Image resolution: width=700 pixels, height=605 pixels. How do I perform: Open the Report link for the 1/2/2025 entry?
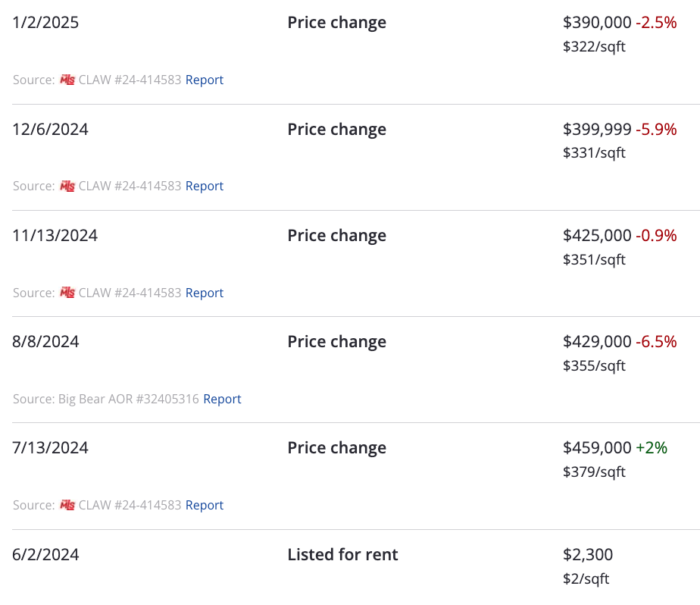coord(205,80)
